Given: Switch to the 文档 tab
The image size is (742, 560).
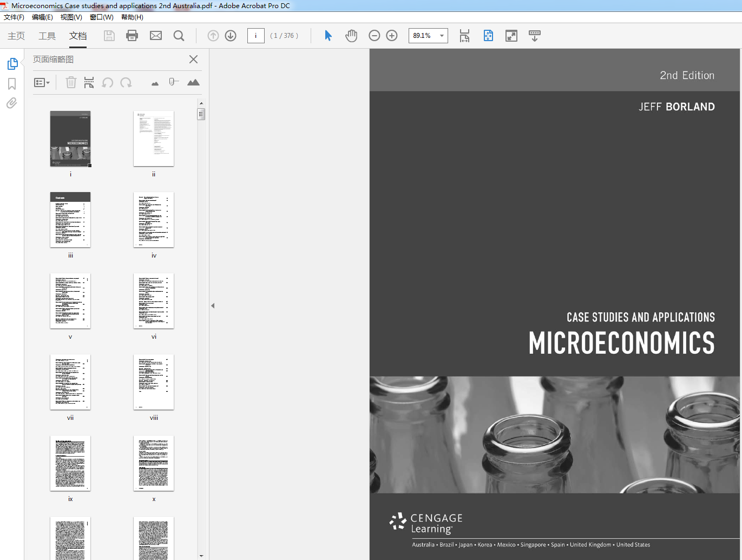Looking at the screenshot, I should (78, 36).
